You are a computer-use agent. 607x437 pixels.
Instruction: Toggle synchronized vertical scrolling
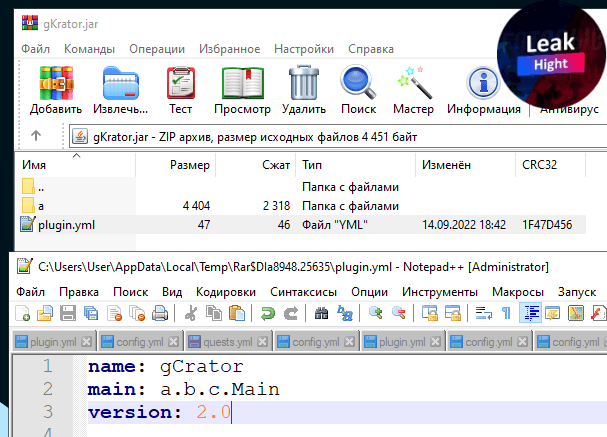point(430,313)
